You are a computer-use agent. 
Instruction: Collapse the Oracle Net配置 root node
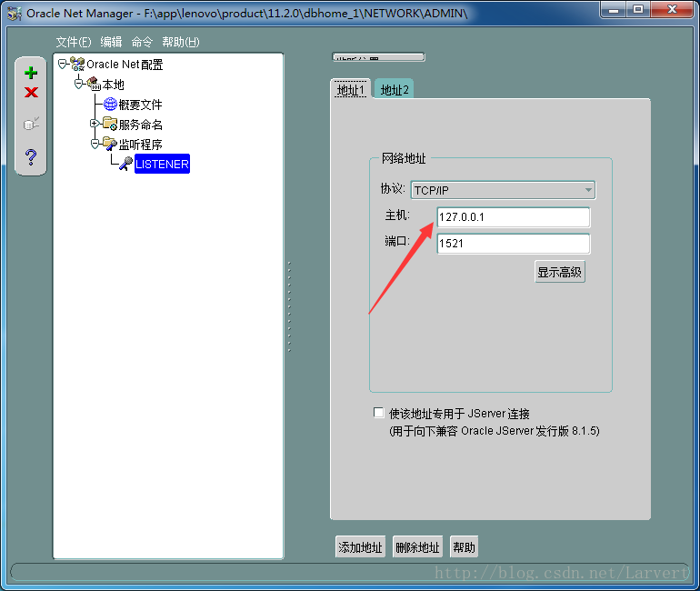click(63, 64)
